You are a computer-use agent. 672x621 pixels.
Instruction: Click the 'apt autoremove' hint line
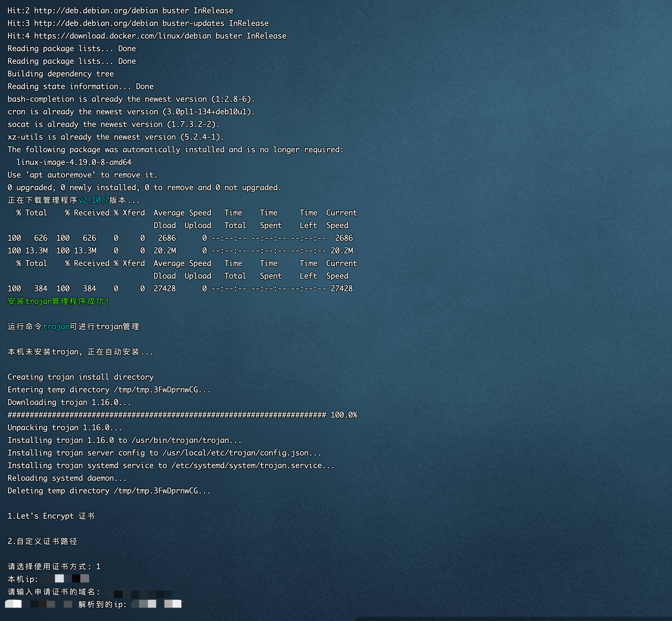[82, 175]
